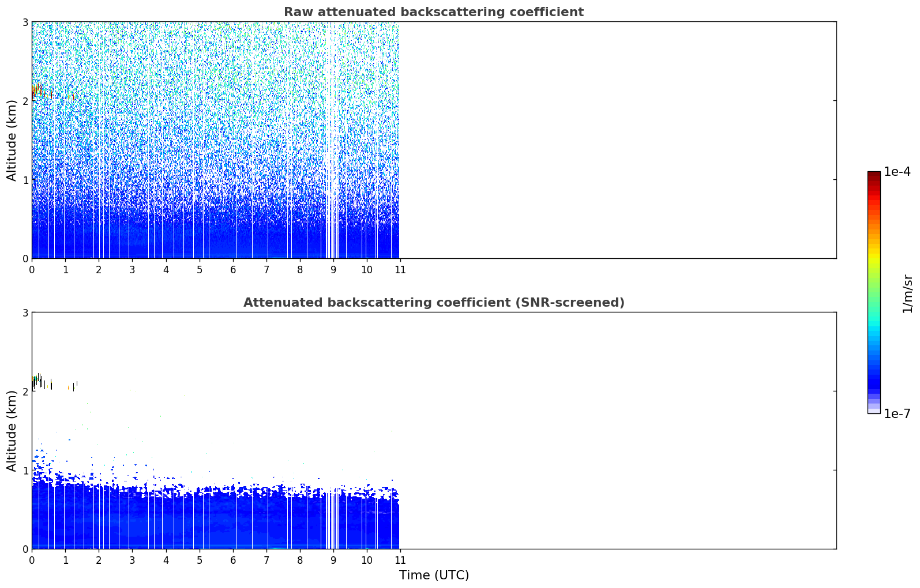Click the 'Time (UTC)' x-axis label
The height and width of the screenshot is (588, 920).
click(x=434, y=575)
